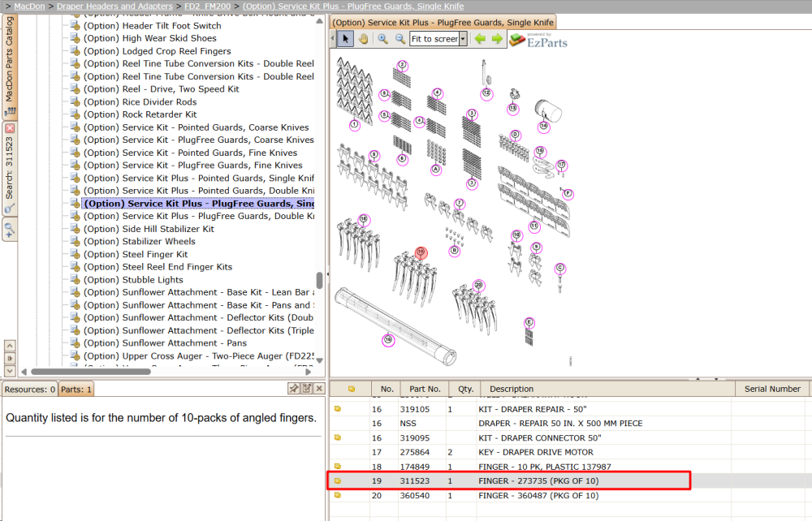Screen dimensions: 812x521
Task: Close the Search 311523 tab
Action: click(x=10, y=127)
